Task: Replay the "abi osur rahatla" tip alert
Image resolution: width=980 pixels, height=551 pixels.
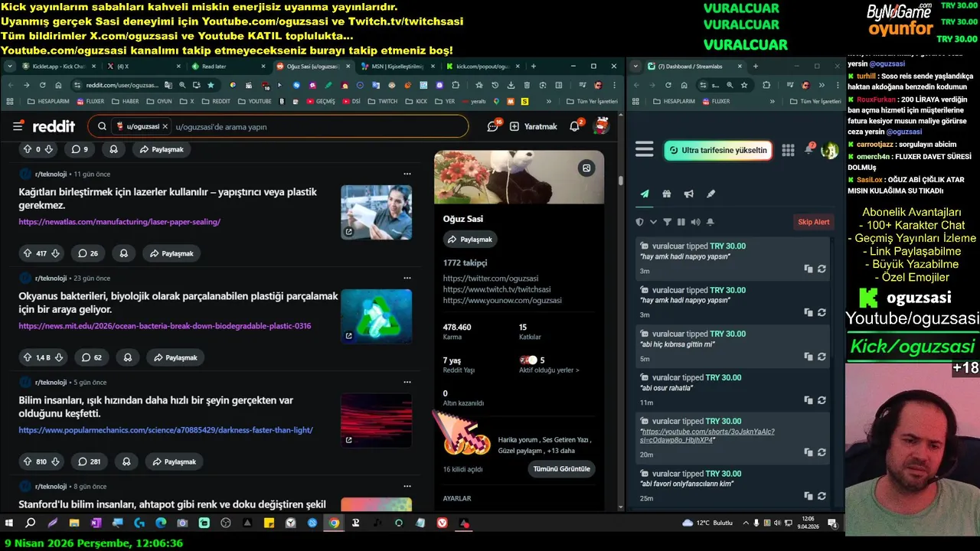Action: (822, 400)
